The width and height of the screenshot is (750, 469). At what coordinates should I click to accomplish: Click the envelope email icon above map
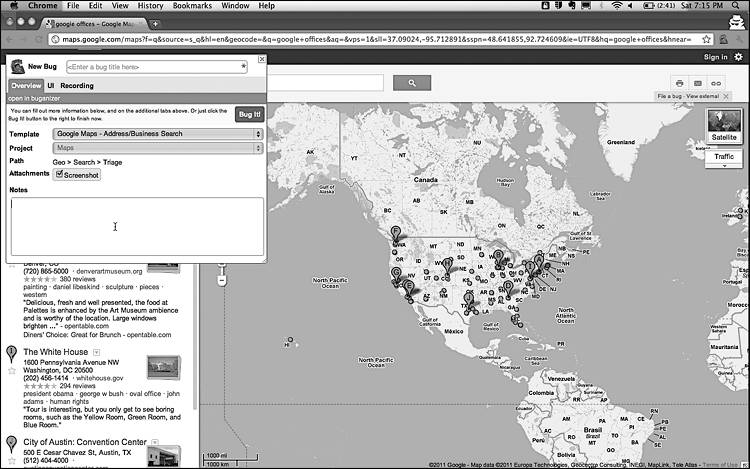coord(698,83)
